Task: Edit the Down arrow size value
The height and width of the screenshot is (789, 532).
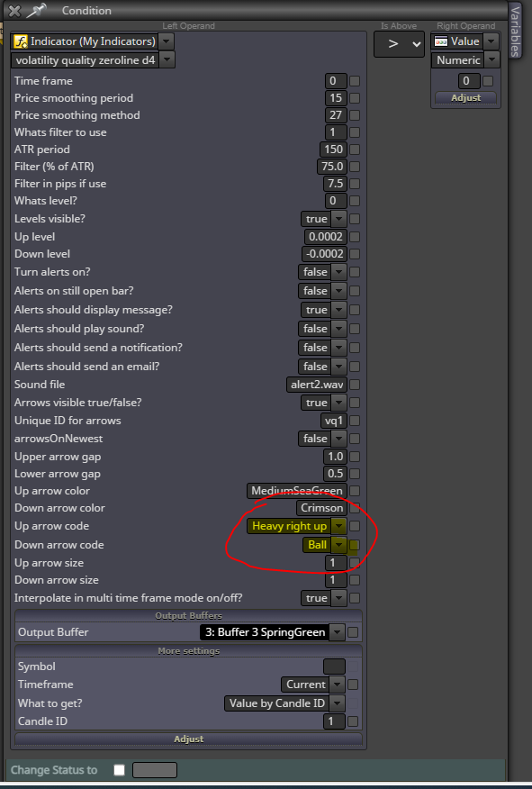Action: coord(336,580)
